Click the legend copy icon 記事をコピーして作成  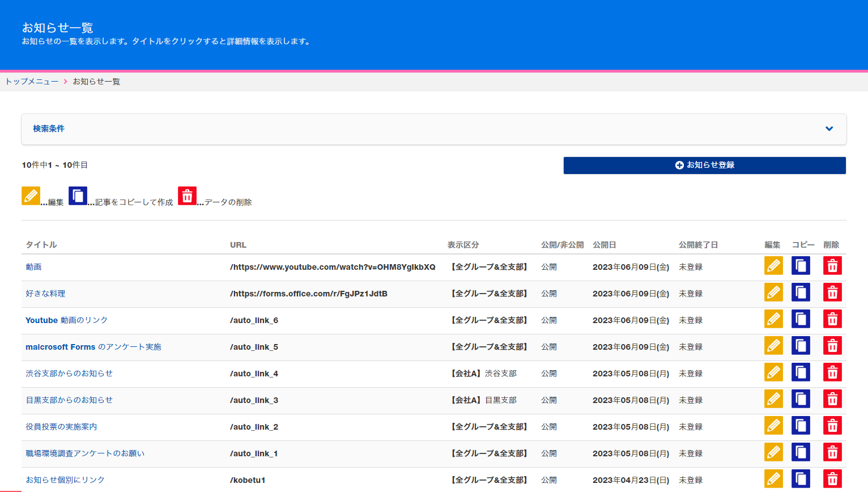[78, 196]
